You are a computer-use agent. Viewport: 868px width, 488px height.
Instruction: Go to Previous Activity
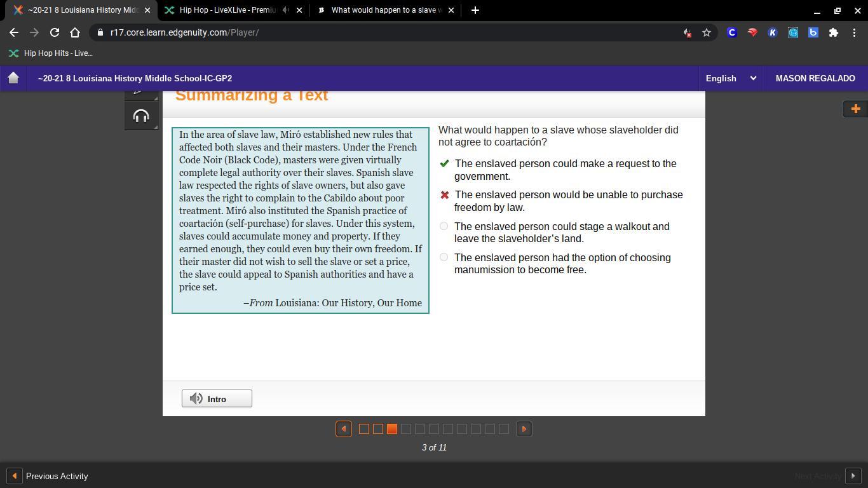coord(48,476)
